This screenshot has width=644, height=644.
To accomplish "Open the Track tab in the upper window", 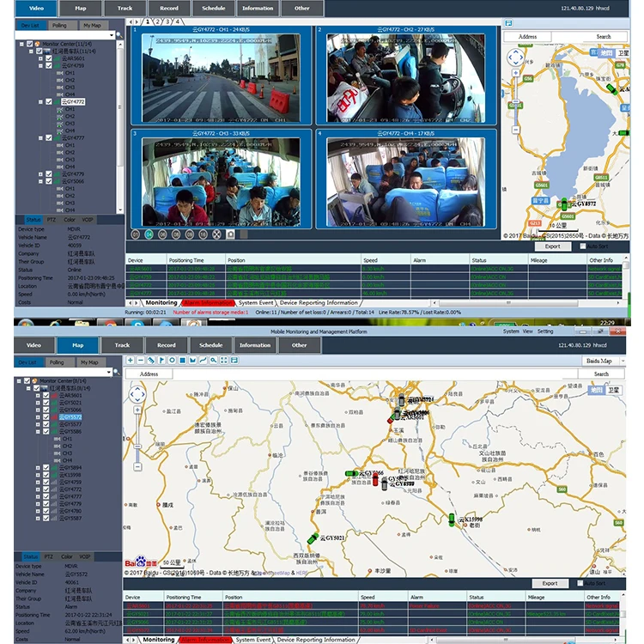I will tap(125, 9).
